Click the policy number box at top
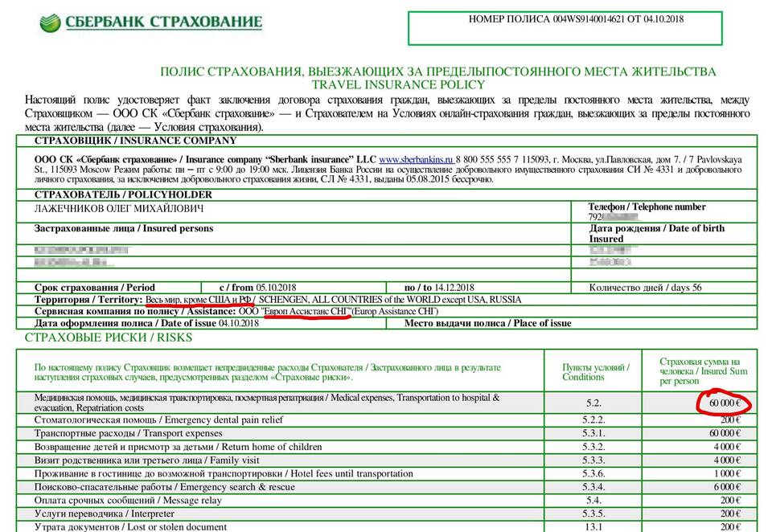 click(x=575, y=27)
